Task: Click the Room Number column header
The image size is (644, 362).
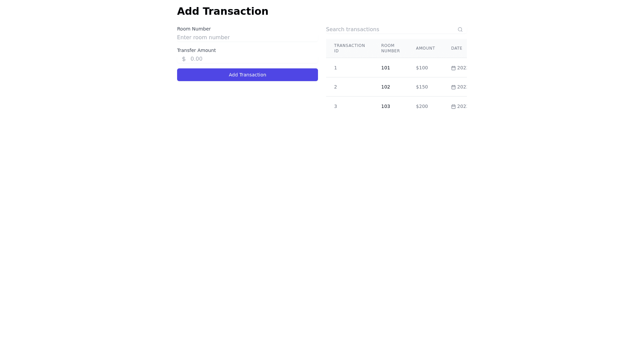Action: (390, 48)
